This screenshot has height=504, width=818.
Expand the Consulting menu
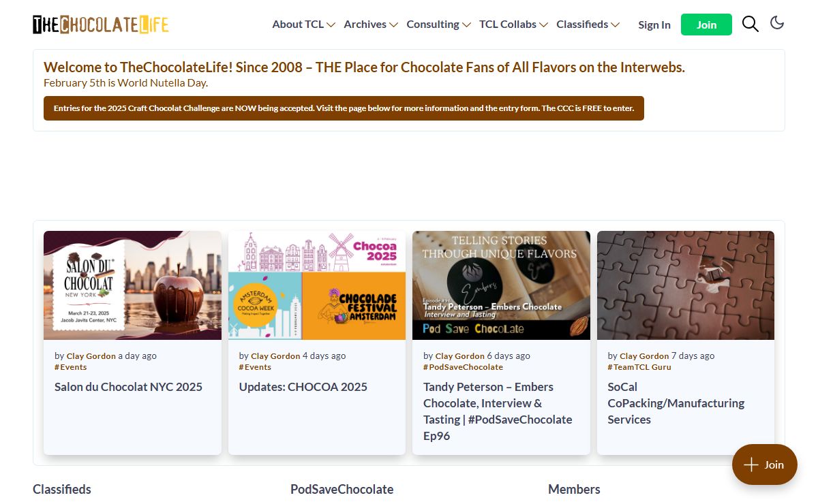coord(438,25)
